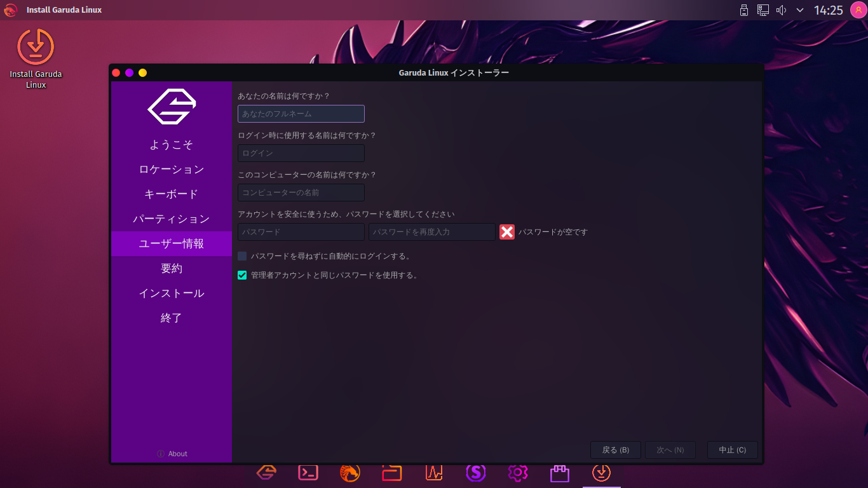Open the terminal from the dock
Image resolution: width=868 pixels, height=488 pixels.
(308, 472)
